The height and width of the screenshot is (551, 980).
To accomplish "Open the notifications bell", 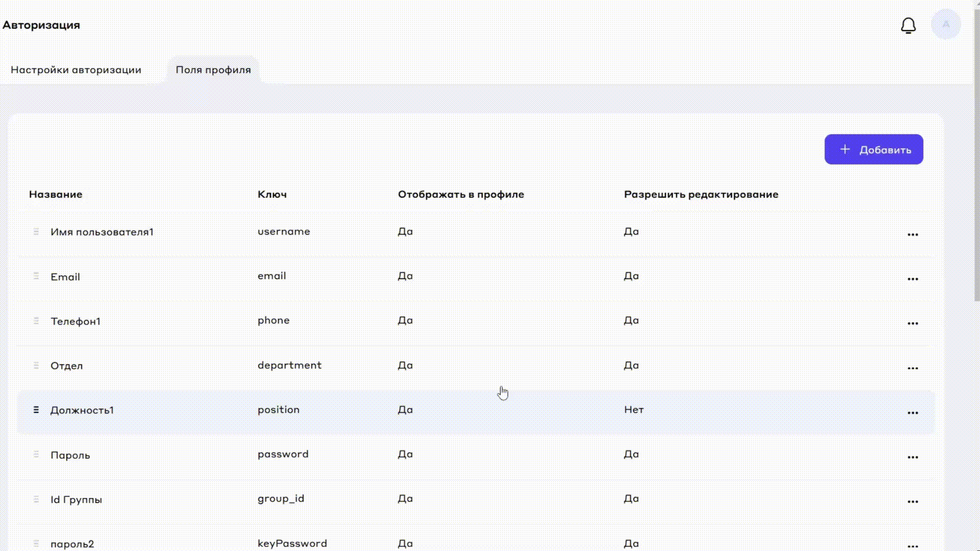I will [908, 26].
